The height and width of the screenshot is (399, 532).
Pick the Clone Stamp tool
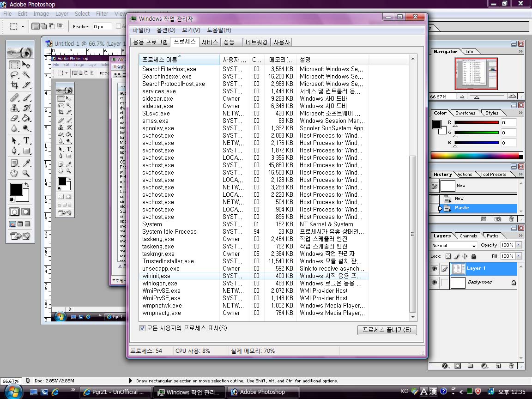pyautogui.click(x=14, y=108)
